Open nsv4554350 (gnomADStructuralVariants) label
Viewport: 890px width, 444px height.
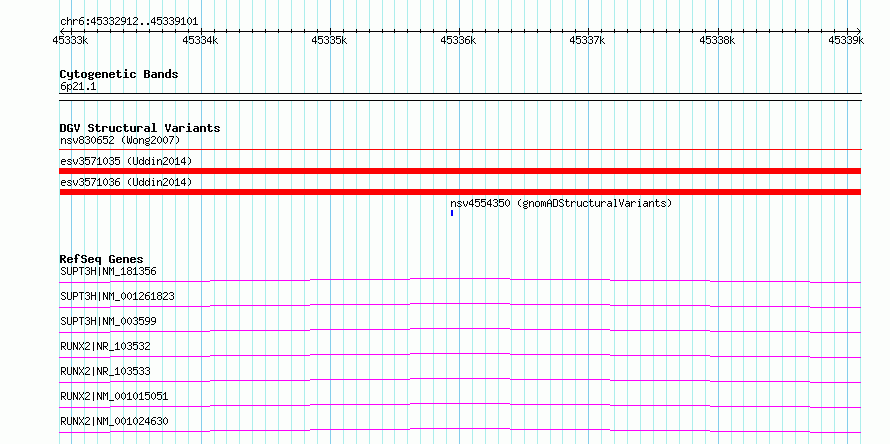pos(561,203)
